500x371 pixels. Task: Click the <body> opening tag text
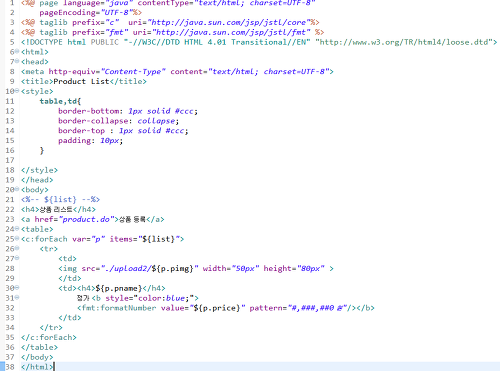point(35,190)
